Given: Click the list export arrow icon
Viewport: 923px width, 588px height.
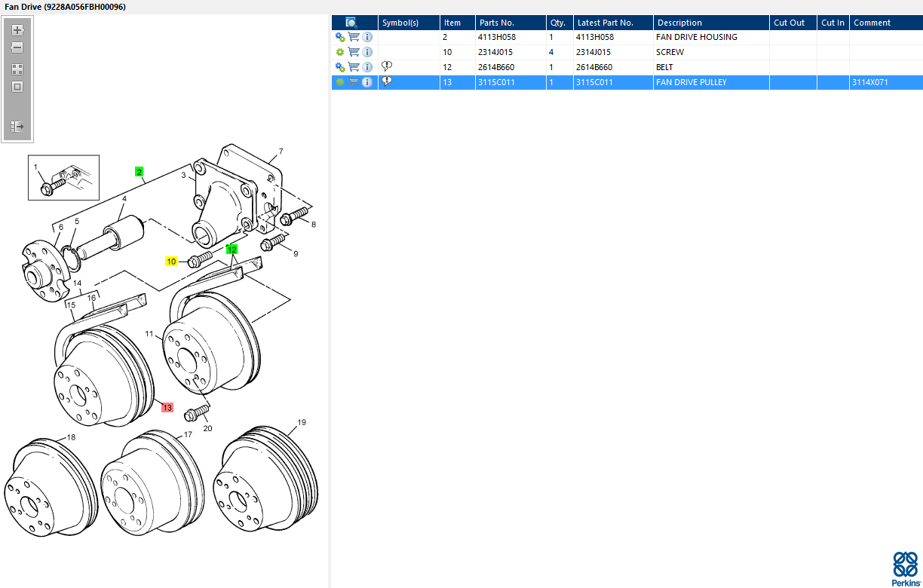Looking at the screenshot, I should (x=17, y=126).
